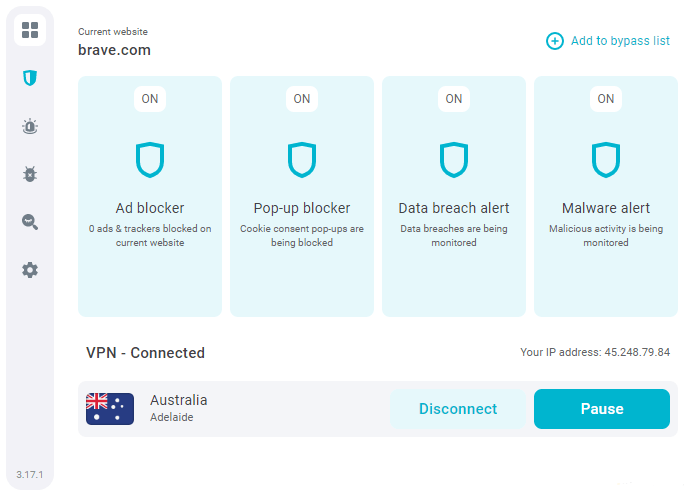Disconnect the VPN connection
This screenshot has height=498, width=699.
458,409
